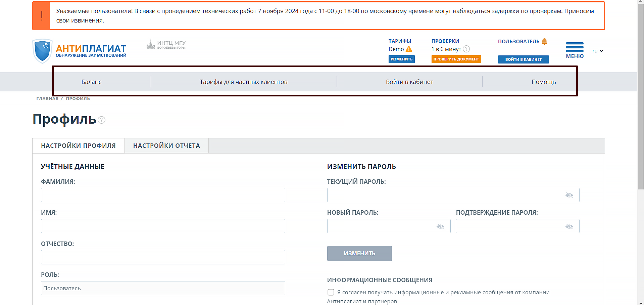Click the 'Demo' tariff name text
The height and width of the screenshot is (305, 644).
[x=396, y=49]
